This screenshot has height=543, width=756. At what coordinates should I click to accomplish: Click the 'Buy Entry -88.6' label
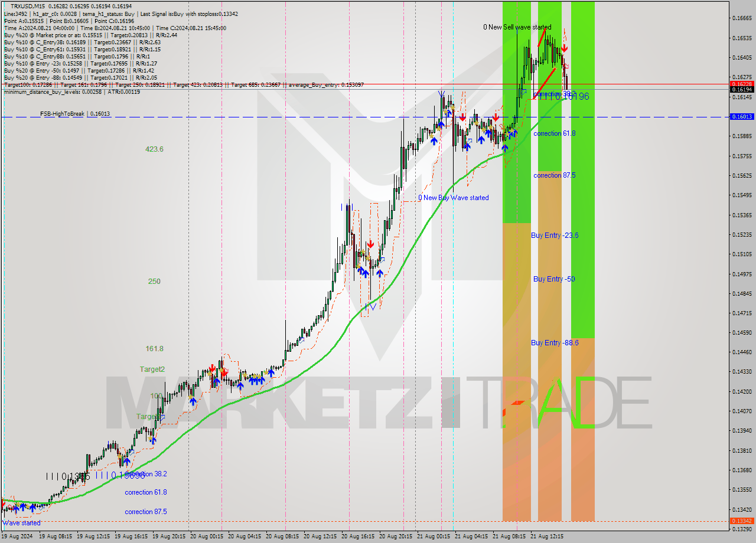[x=555, y=342]
